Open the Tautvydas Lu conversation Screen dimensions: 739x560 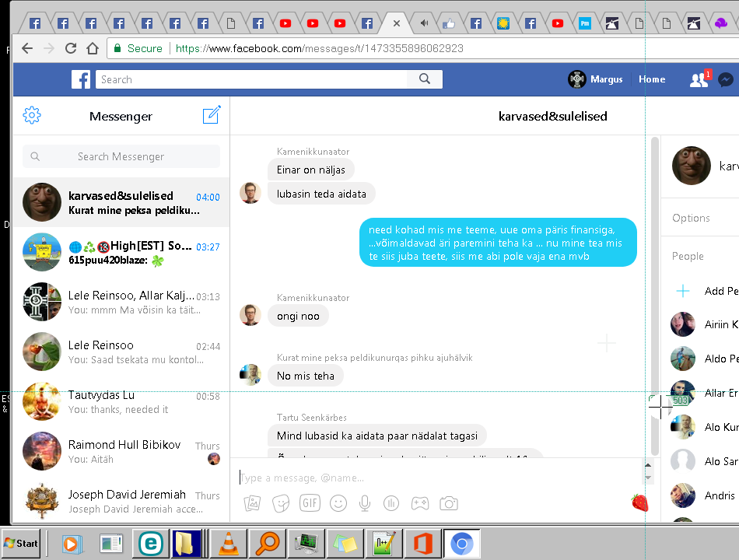(121, 401)
